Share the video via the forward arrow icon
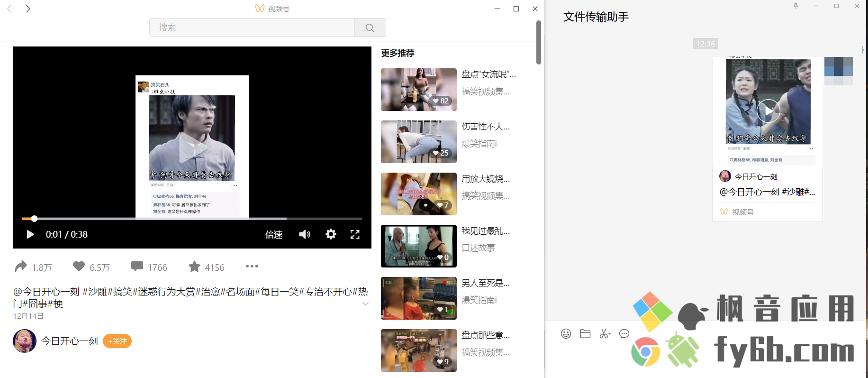 click(21, 267)
